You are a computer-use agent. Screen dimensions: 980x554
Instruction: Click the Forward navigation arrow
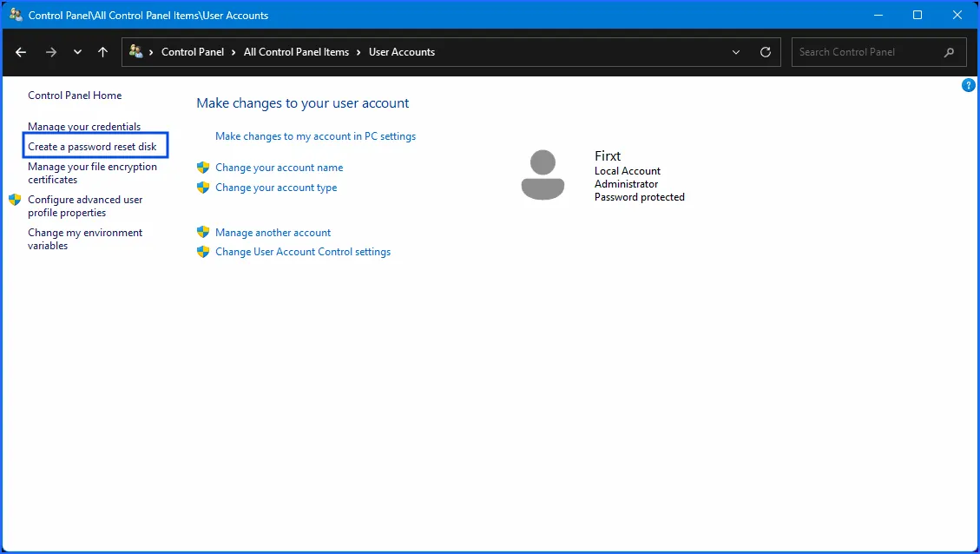(51, 52)
